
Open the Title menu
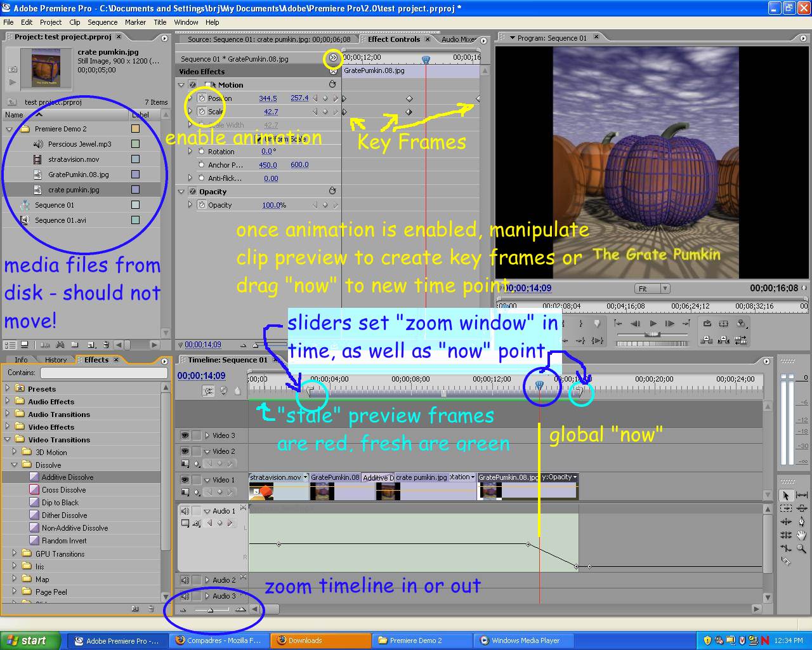click(x=160, y=22)
